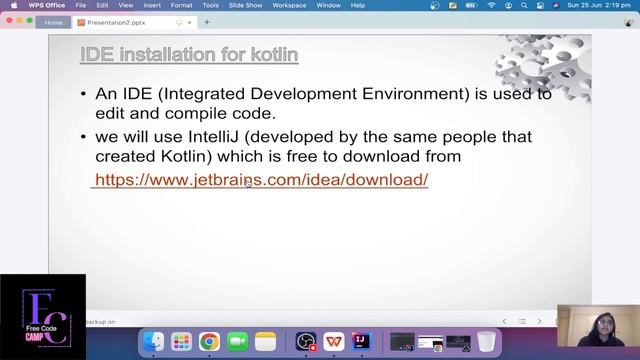This screenshot has width=640, height=360.
Task: Open the Format menu
Action: 181,5
